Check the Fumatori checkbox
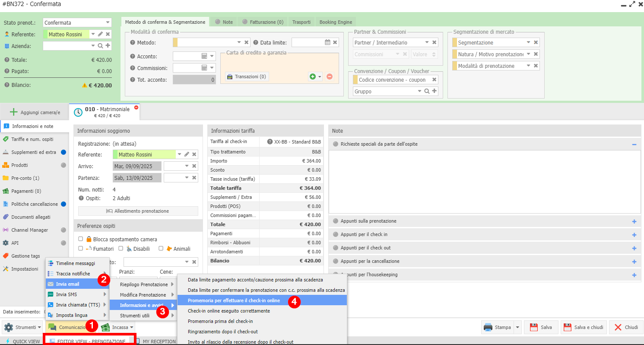This screenshot has width=644, height=345. click(x=81, y=249)
